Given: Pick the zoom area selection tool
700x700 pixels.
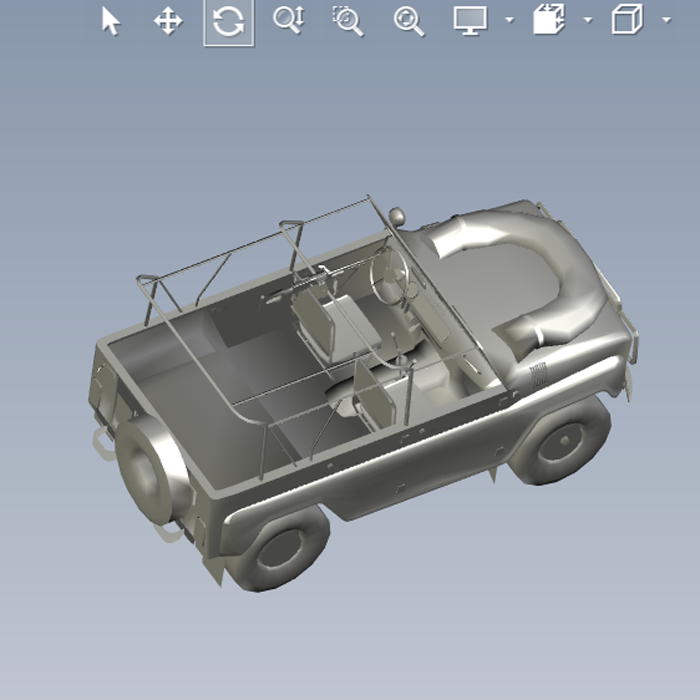Looking at the screenshot, I should [348, 21].
